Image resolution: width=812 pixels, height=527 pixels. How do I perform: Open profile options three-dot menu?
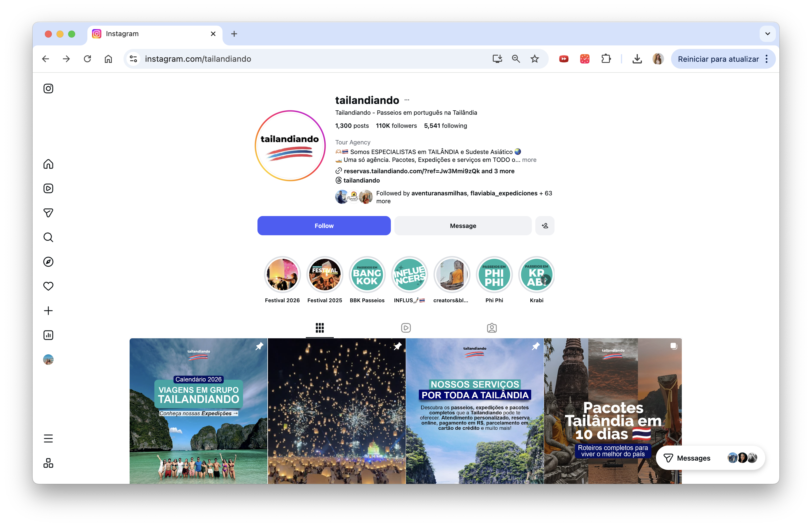pos(407,100)
